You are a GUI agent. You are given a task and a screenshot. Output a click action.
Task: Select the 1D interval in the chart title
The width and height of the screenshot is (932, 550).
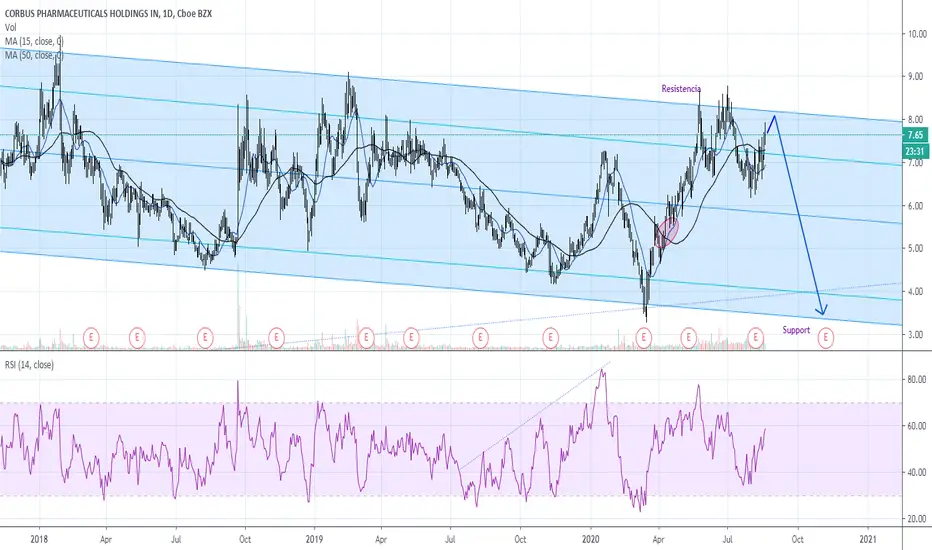[x=166, y=14]
